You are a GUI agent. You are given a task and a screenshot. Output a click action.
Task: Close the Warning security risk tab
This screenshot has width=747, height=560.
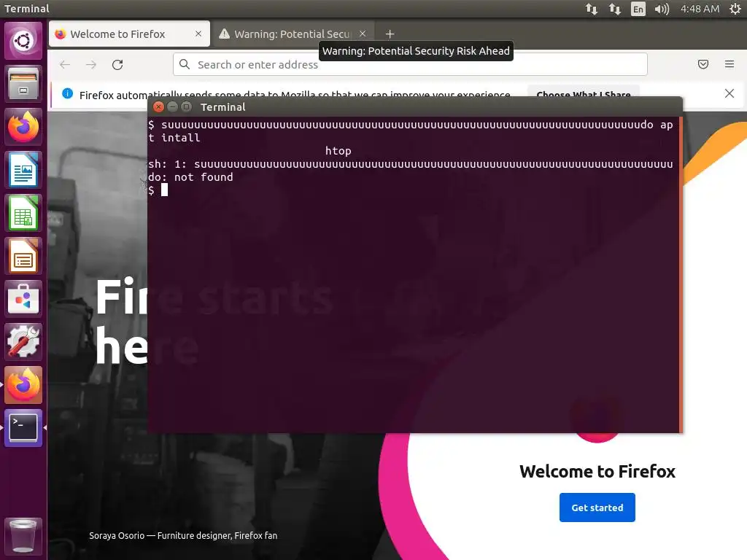click(x=363, y=34)
